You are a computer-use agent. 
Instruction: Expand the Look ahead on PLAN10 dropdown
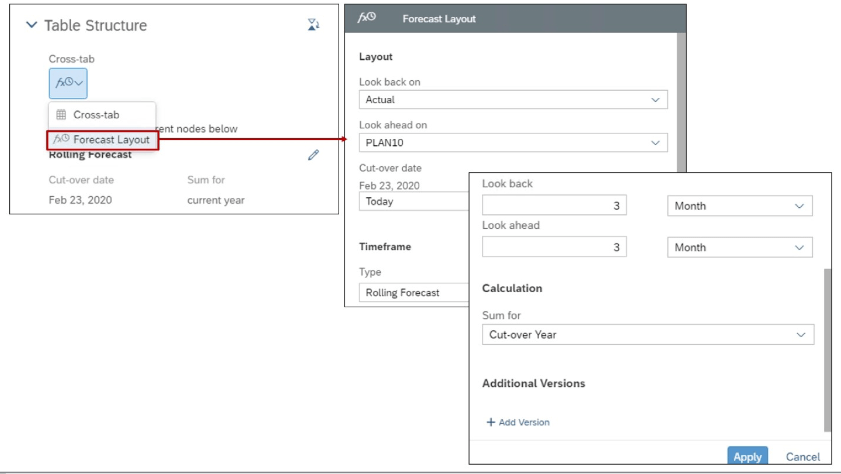tap(512, 143)
